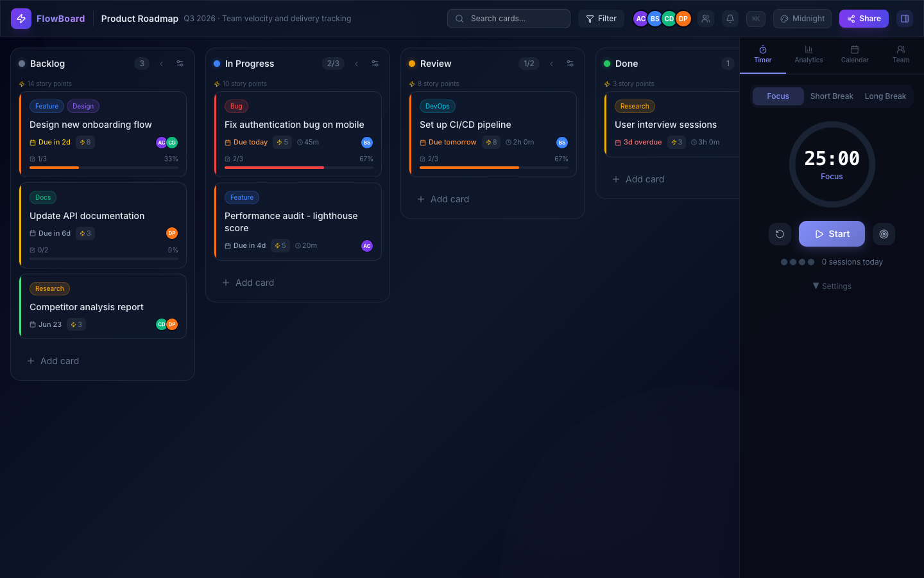Viewport: 924px width, 578px height.
Task: Open the ⌘K command palette shortcut button
Action: [756, 19]
